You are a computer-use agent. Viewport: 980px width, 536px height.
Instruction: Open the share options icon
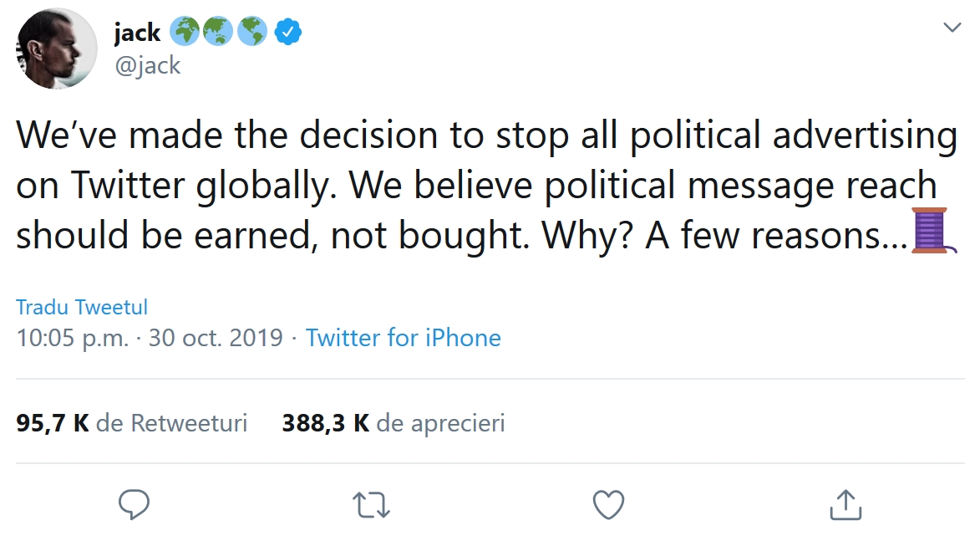coord(845,503)
